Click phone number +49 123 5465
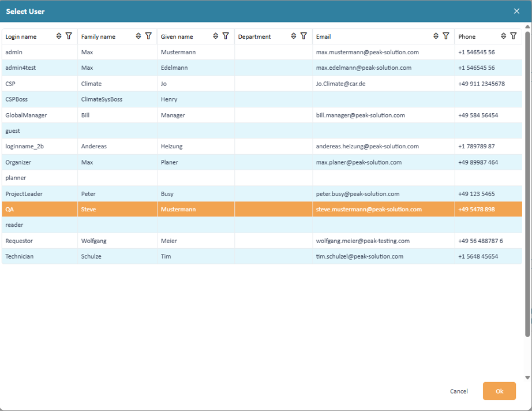532x411 pixels. (x=477, y=194)
